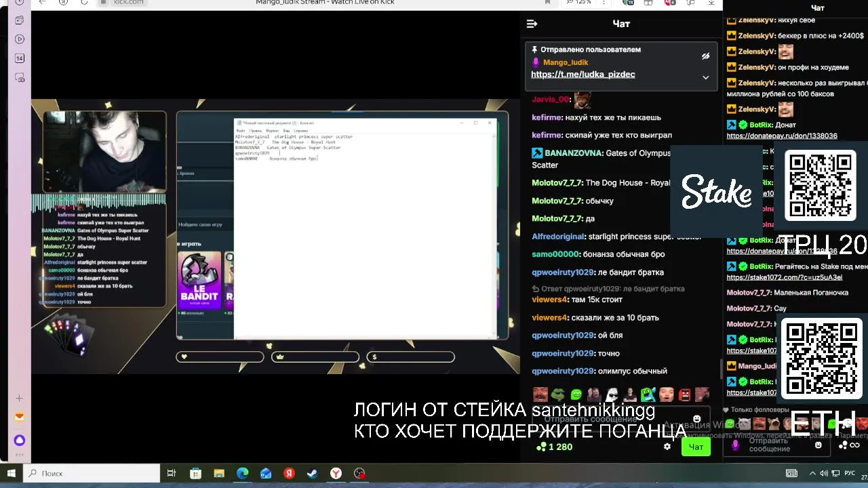Switch the РУС input language indicator
Screen dimensions: 868x488
pos(849,473)
